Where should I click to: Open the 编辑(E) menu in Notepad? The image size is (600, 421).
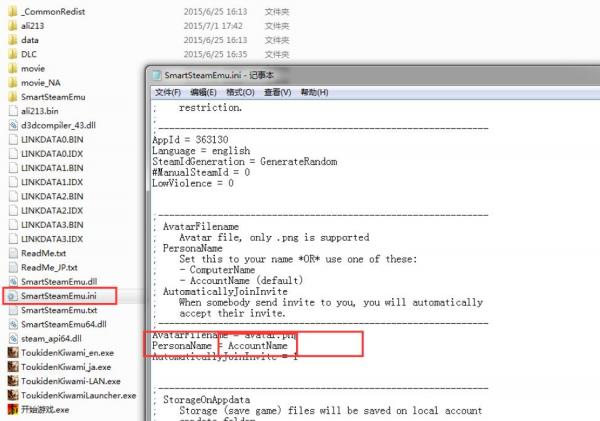203,92
